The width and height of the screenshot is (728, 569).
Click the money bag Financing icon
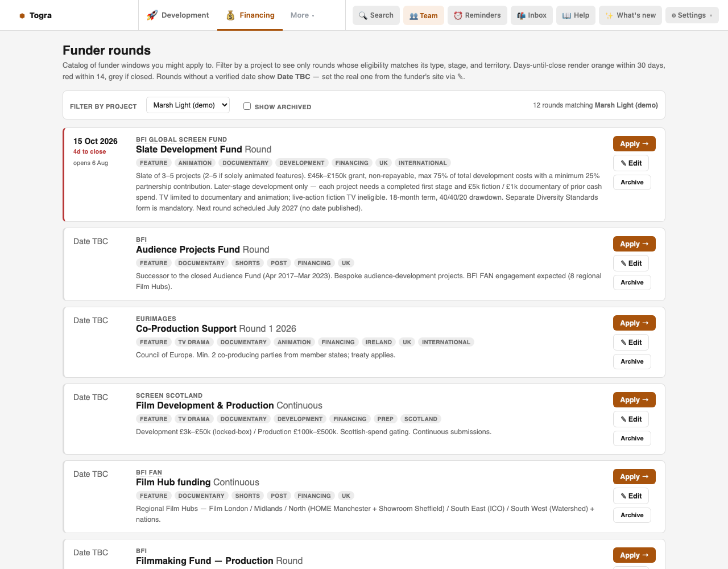pyautogui.click(x=230, y=15)
